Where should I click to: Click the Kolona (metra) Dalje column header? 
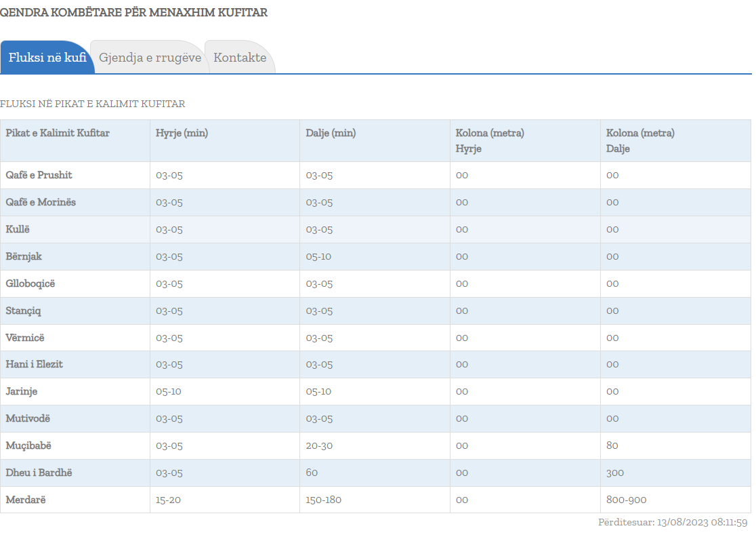click(640, 140)
